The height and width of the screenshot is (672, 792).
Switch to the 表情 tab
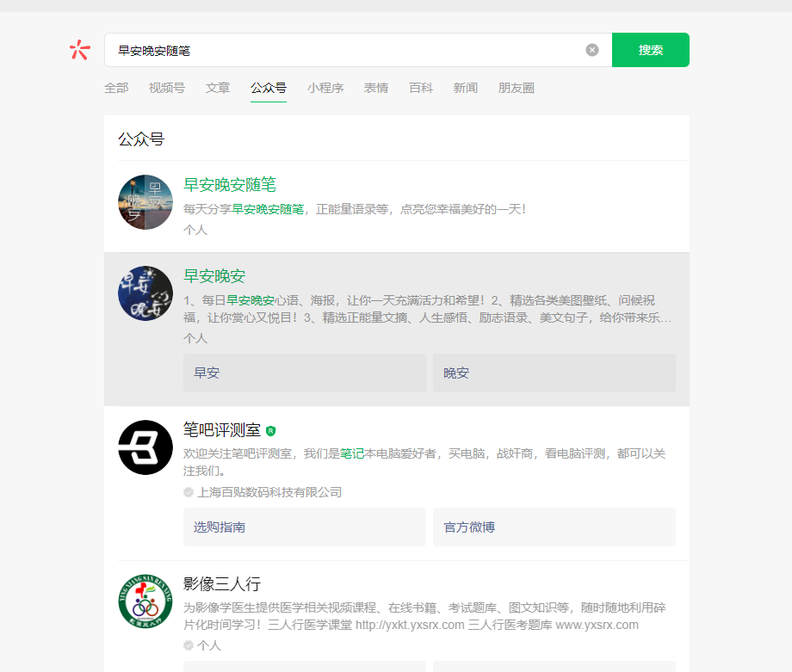376,88
